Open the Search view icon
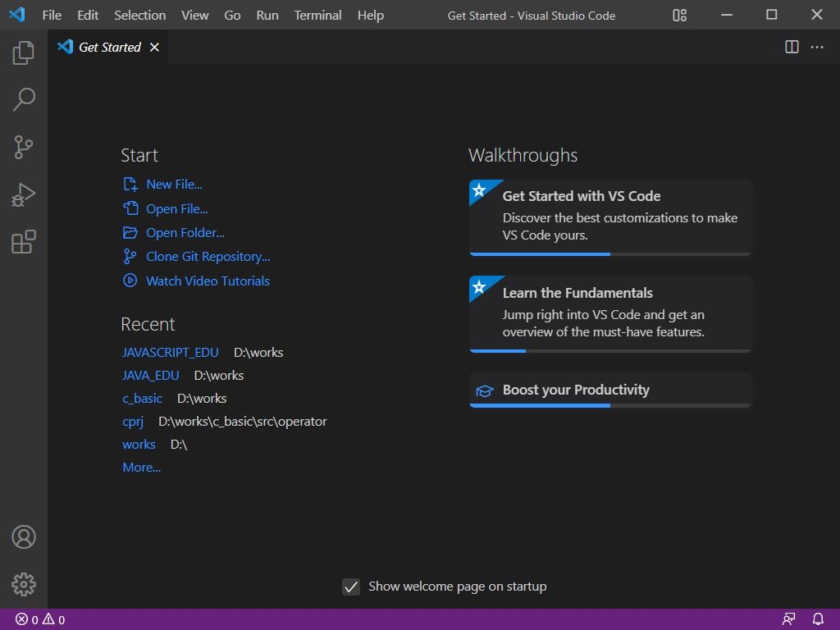The width and height of the screenshot is (840, 630). point(24,100)
